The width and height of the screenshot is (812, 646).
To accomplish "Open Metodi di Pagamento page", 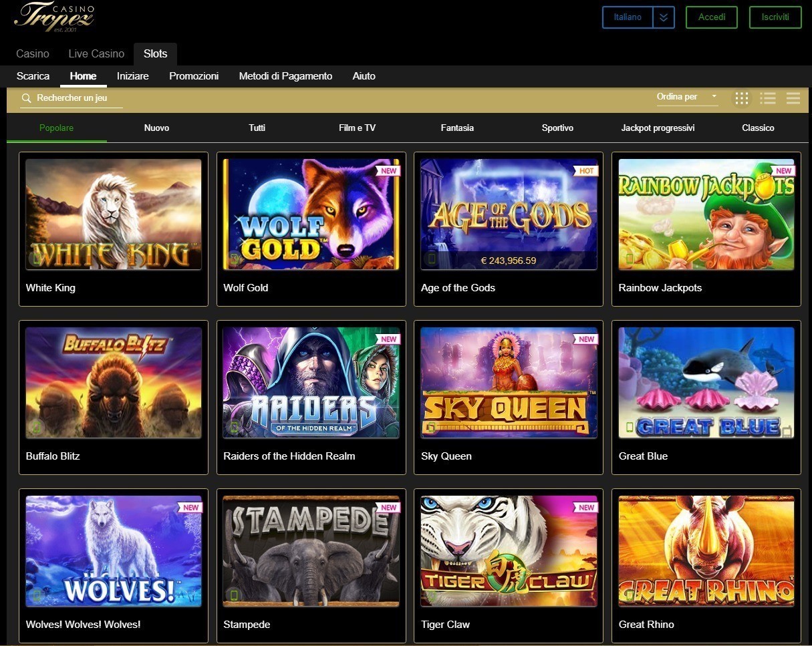I will pyautogui.click(x=285, y=76).
